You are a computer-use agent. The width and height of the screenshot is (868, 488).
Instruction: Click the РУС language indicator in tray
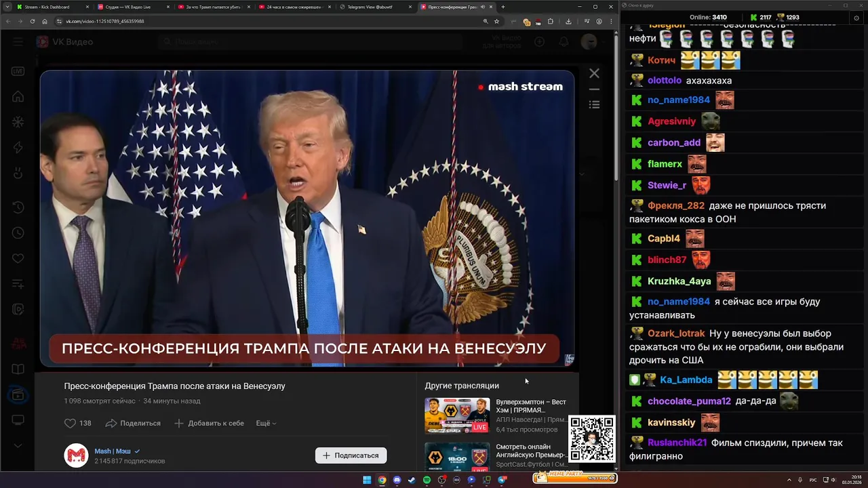point(813,480)
